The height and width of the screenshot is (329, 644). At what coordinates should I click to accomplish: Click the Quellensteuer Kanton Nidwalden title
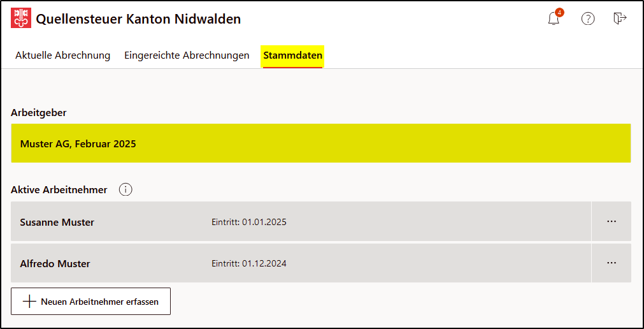[x=138, y=19]
